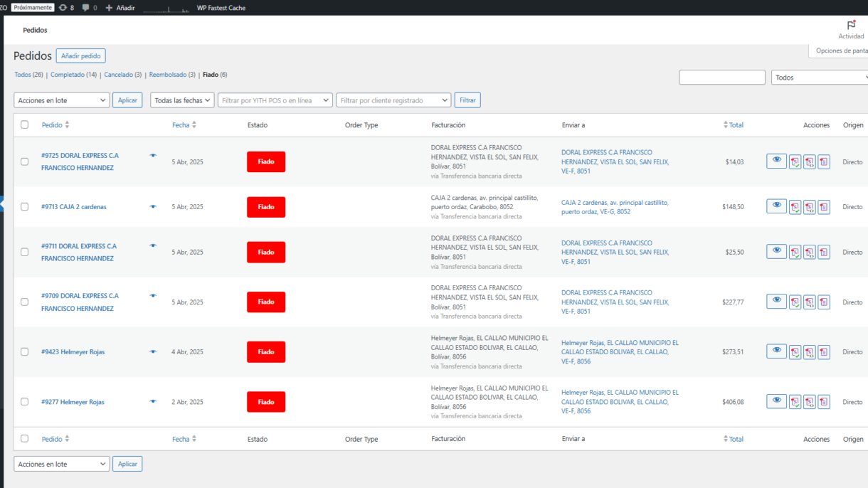Click small eye beside #9423 Helmeyer Rojas
The height and width of the screenshot is (488, 868).
click(153, 351)
